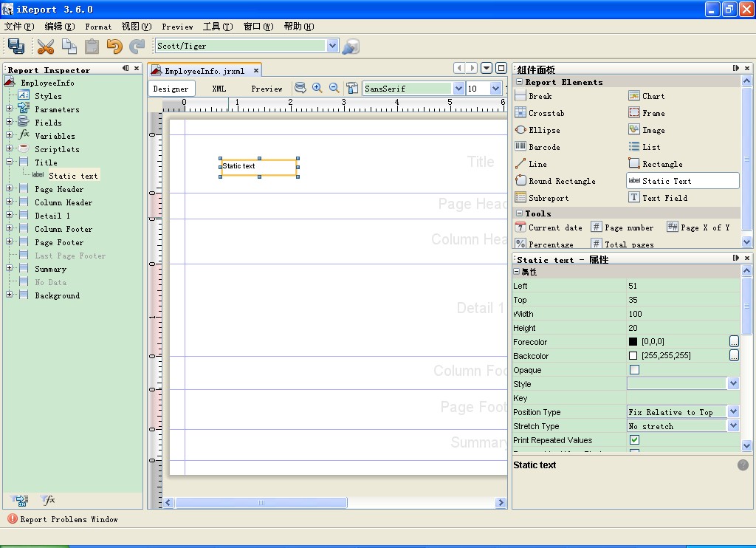Viewport: 756px width, 548px height.
Task: Switch to the XML view tab
Action: click(x=219, y=89)
